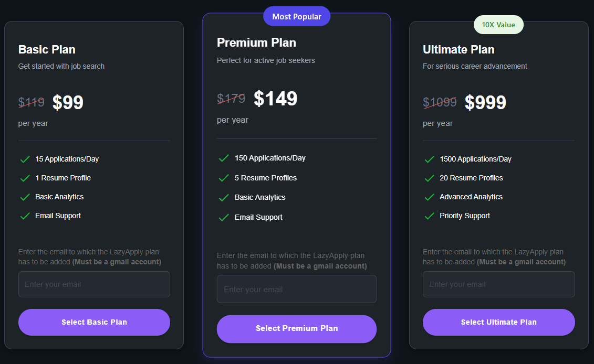
Task: Click the email field under Basic Plan
Action: pos(94,284)
